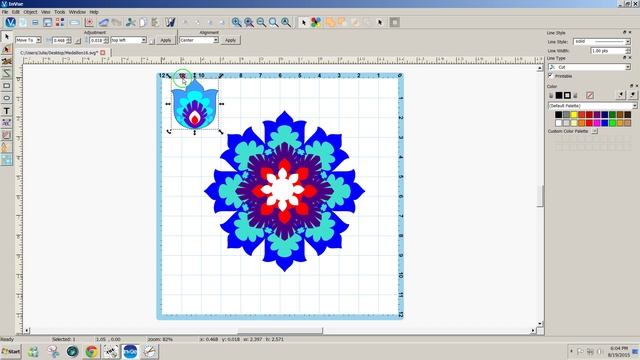Viewport: 640px width, 360px height.
Task: Click the X position 0.468 stepper arrows
Action: click(69, 40)
